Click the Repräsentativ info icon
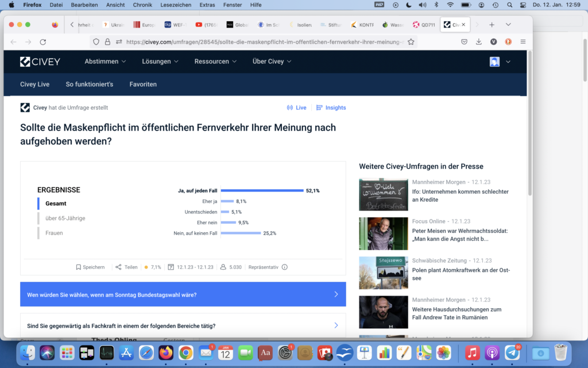The image size is (588, 368). pos(285,267)
